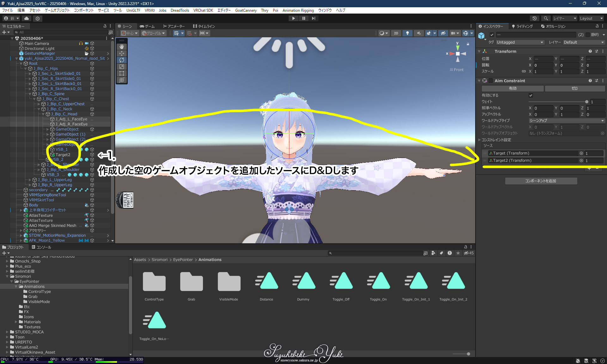This screenshot has width=607, height=364.
Task: Click object picker for Target2 source
Action: pos(581,161)
